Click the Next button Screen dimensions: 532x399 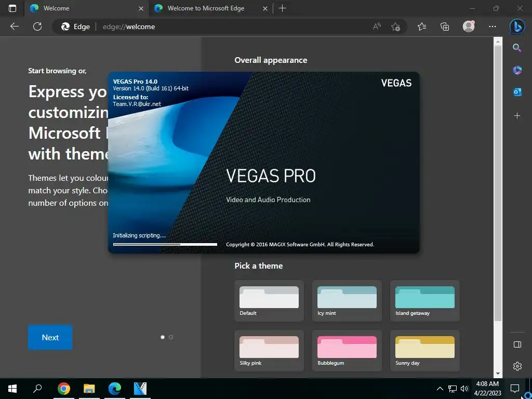(x=50, y=337)
